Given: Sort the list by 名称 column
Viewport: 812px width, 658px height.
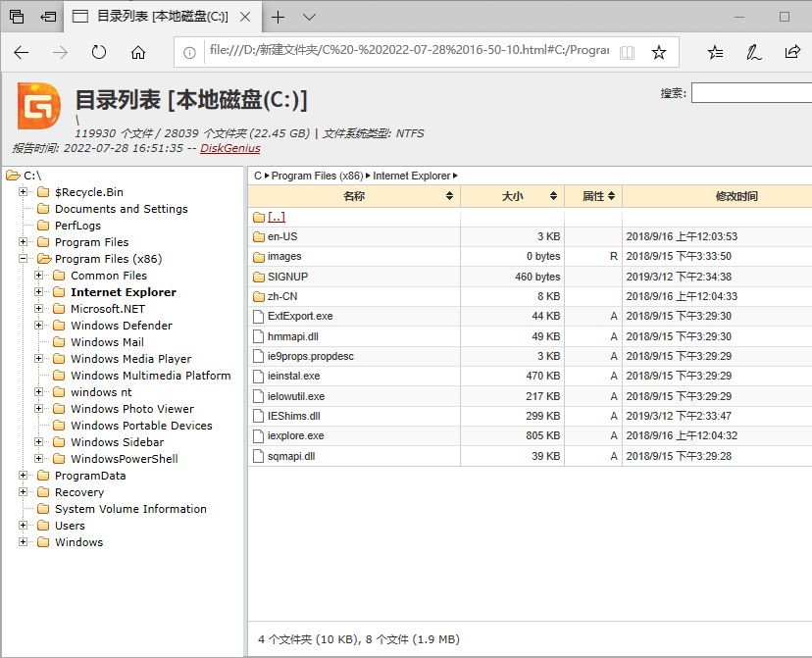Looking at the screenshot, I should coord(354,196).
